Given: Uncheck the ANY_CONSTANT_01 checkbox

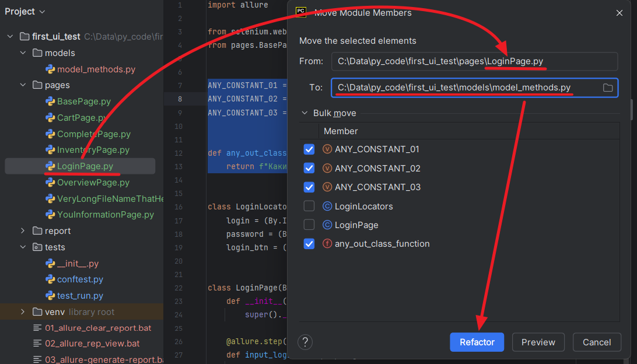Looking at the screenshot, I should click(x=309, y=149).
